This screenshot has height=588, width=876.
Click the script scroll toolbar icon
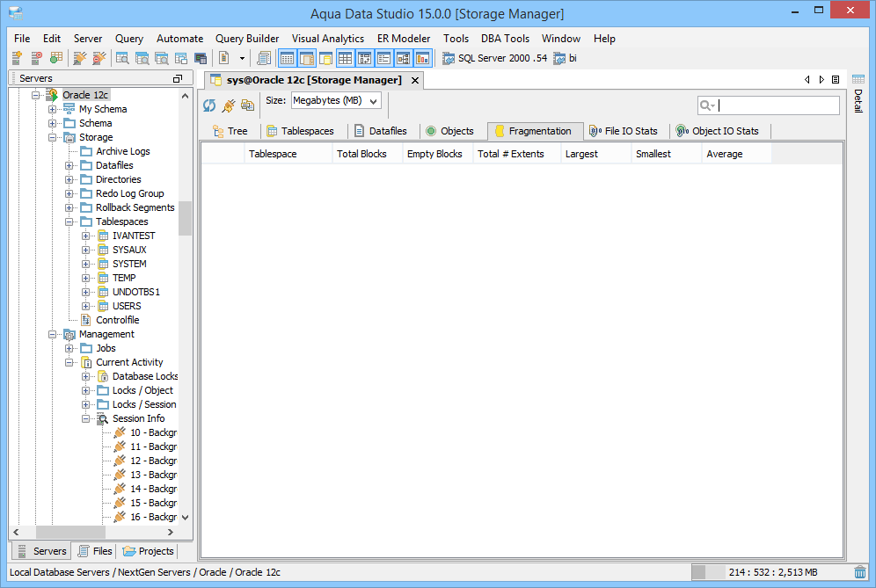[x=264, y=57]
